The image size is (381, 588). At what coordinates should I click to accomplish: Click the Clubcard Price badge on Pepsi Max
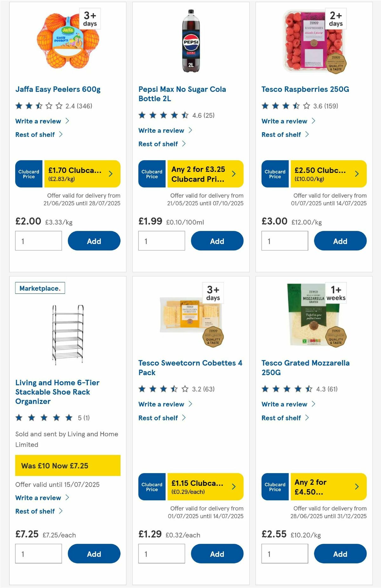coord(152,174)
